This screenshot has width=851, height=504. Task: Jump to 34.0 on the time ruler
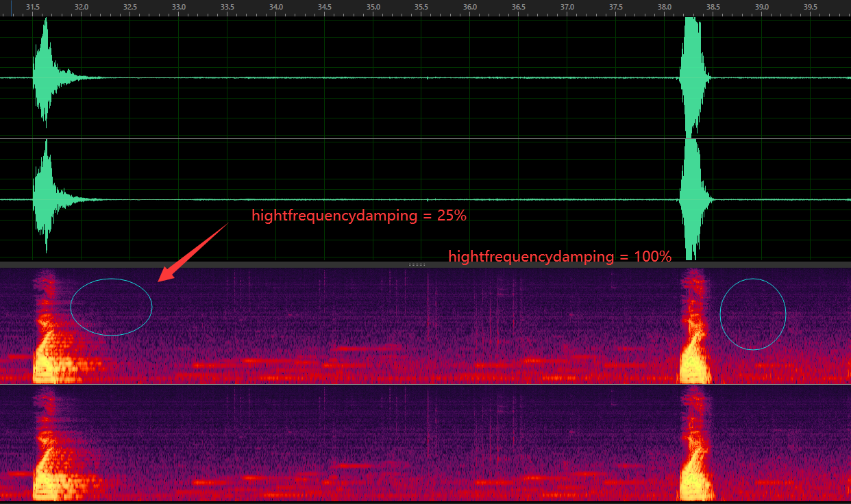tap(276, 7)
